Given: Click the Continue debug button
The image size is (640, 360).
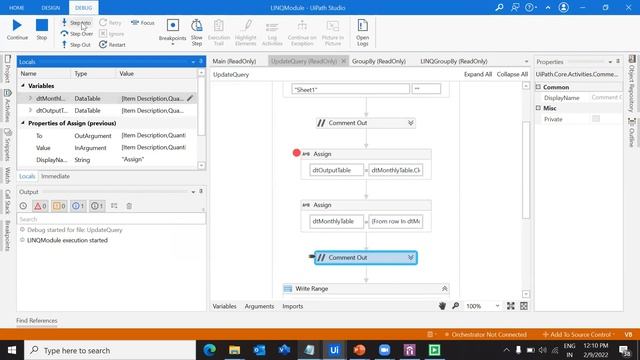Looking at the screenshot, I should 17,29.
